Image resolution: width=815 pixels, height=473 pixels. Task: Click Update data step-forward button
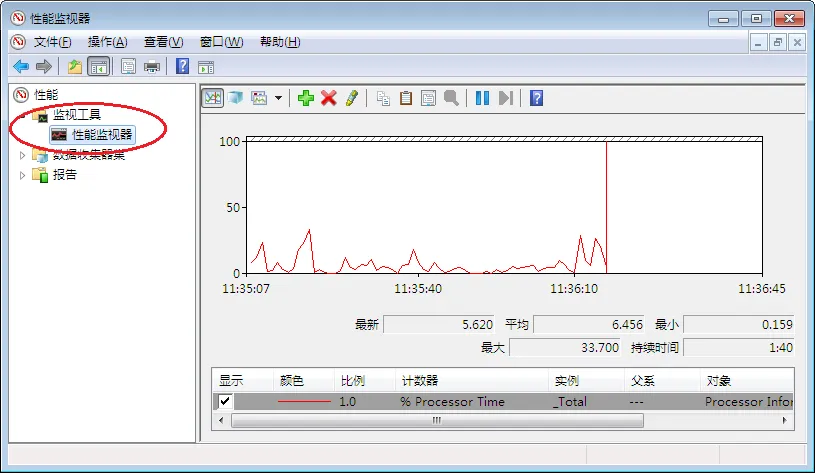[x=506, y=98]
